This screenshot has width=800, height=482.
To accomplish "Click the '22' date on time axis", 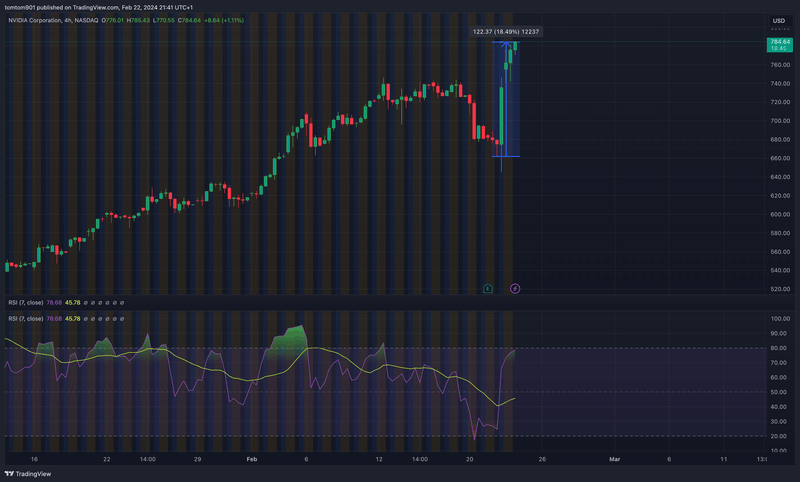I will click(107, 460).
